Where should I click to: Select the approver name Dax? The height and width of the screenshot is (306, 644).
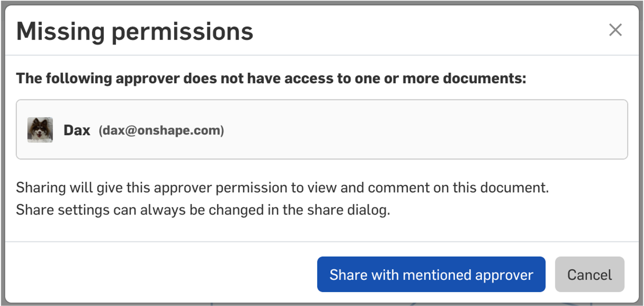76,130
